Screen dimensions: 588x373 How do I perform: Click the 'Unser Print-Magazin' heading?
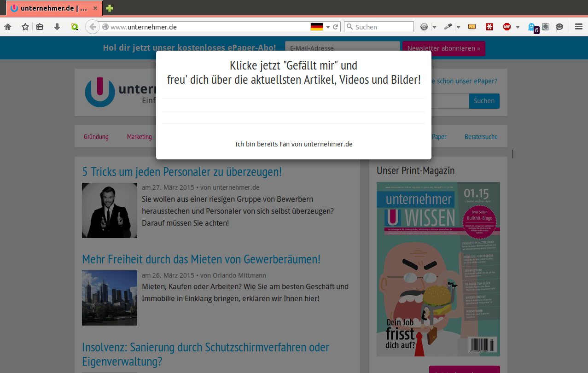click(415, 171)
